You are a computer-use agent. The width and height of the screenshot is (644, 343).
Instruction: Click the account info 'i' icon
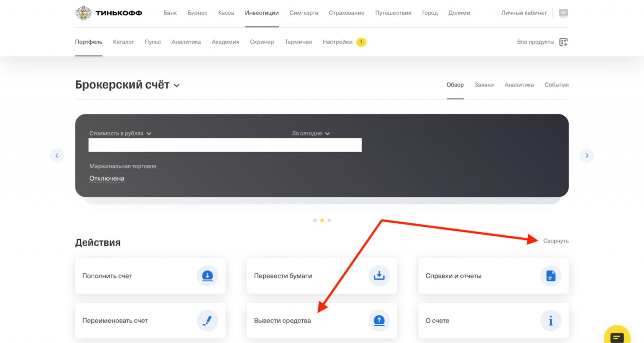(551, 321)
